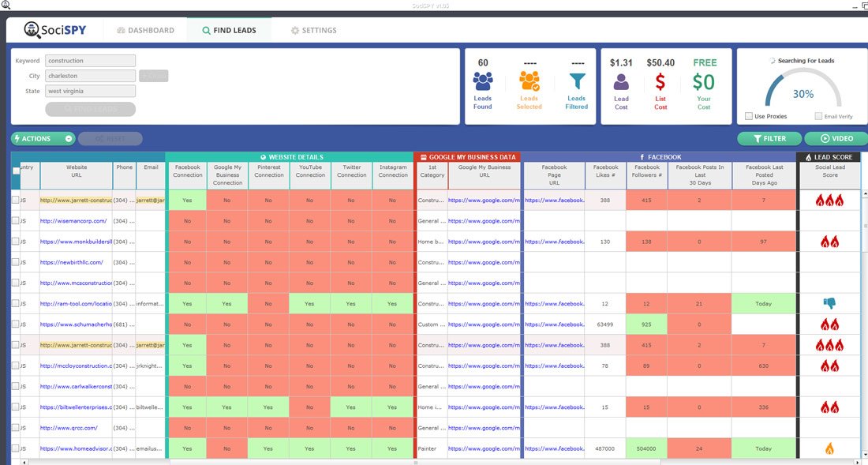Click the Keyword input field
Viewport: 868px width, 465px height.
pyautogui.click(x=90, y=61)
